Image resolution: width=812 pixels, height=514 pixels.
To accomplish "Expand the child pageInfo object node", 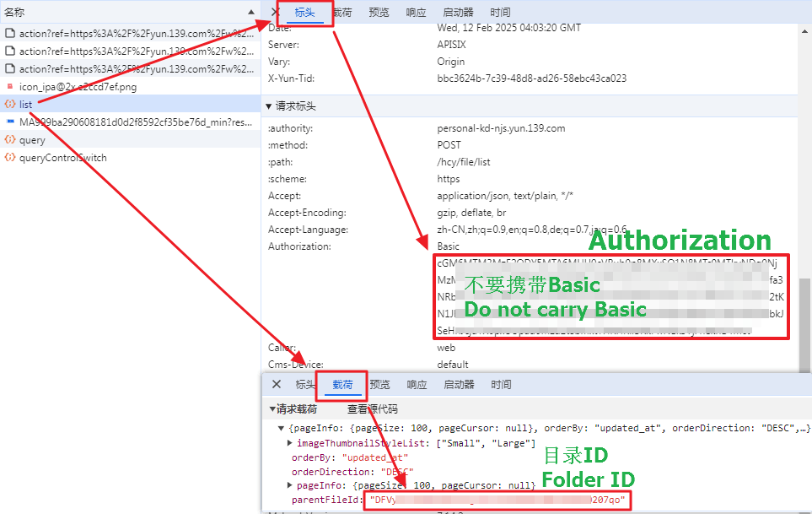I will point(290,485).
